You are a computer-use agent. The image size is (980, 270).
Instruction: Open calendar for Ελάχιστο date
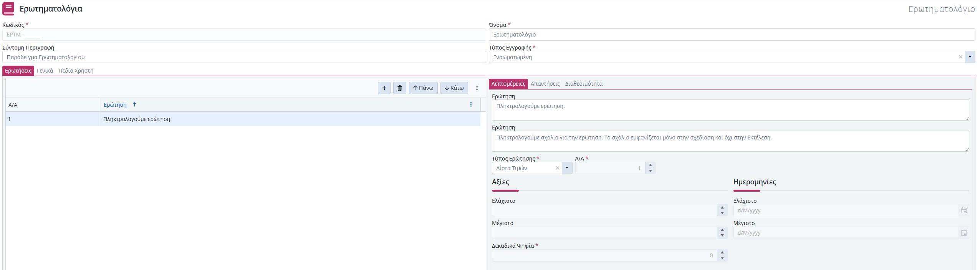[x=963, y=210]
